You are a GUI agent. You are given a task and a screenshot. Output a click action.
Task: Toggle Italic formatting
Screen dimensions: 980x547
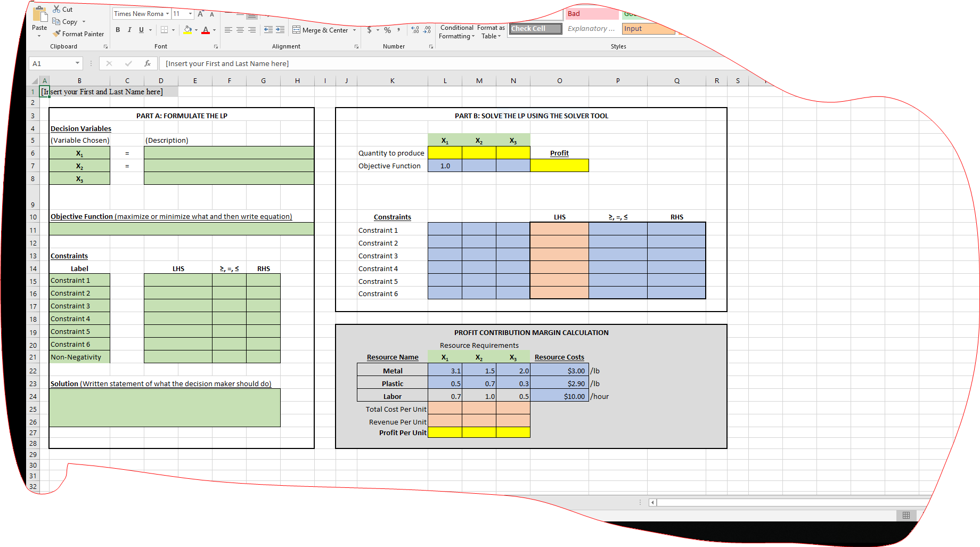tap(129, 30)
